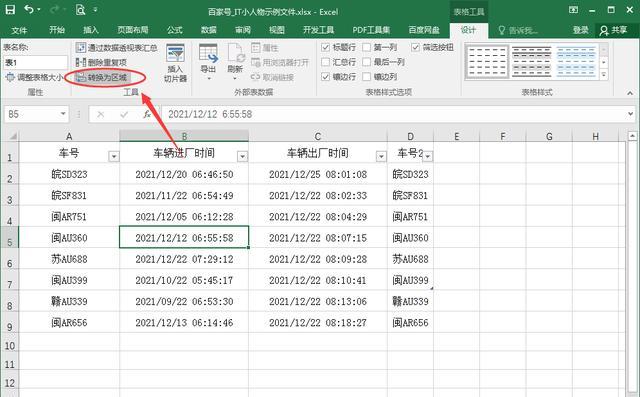Screen dimensions: 640x397
Task: Open the 开始 Home tab
Action: [x=57, y=30]
